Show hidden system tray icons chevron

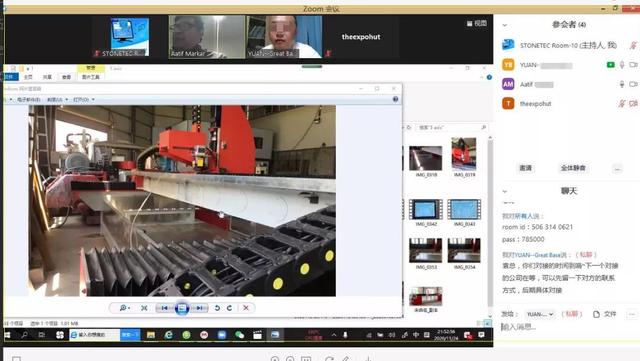[x=334, y=335]
